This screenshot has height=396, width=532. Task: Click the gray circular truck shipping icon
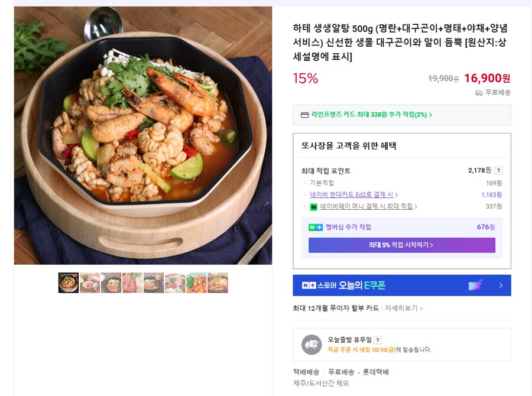pyautogui.click(x=312, y=345)
